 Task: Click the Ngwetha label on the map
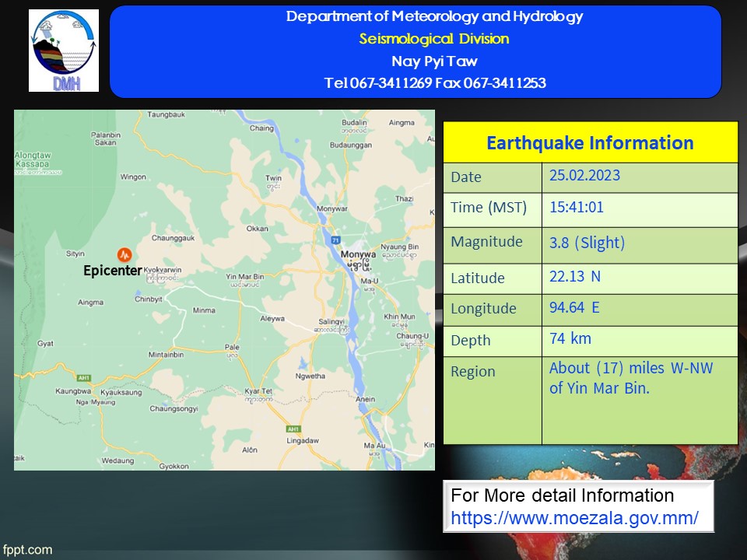[310, 376]
